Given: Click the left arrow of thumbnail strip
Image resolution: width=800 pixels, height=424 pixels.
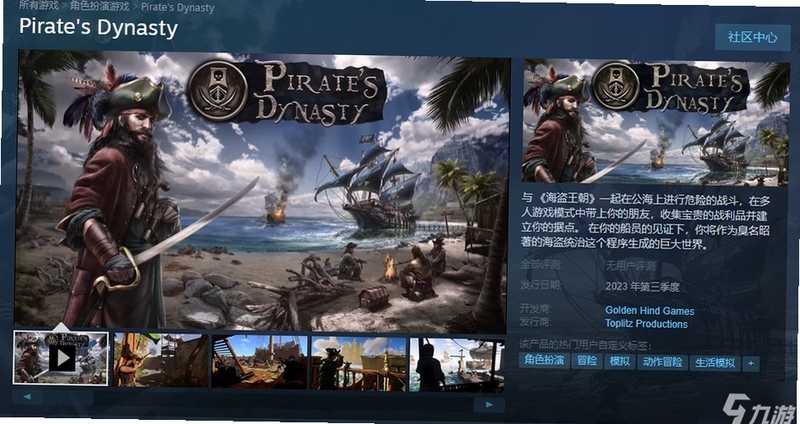Looking at the screenshot, I should [27, 396].
